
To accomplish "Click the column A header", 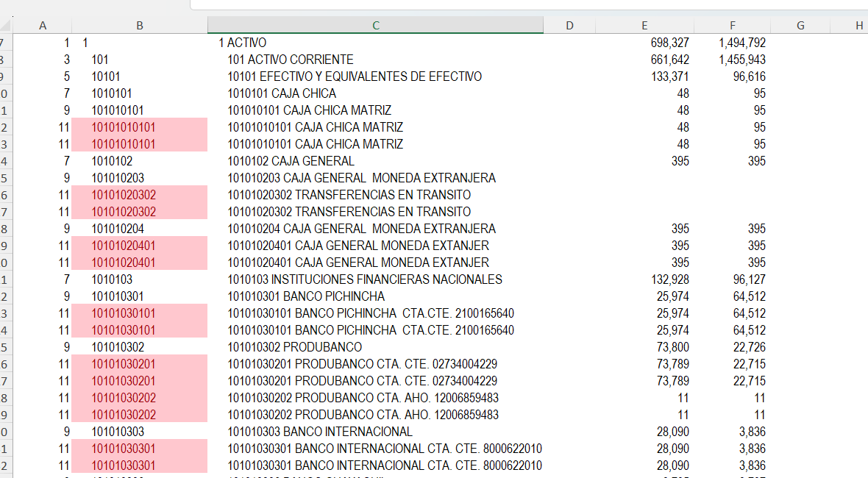I will 43,26.
